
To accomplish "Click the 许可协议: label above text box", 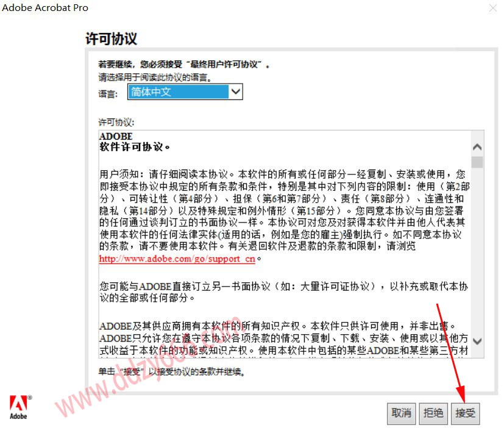I will [x=116, y=122].
